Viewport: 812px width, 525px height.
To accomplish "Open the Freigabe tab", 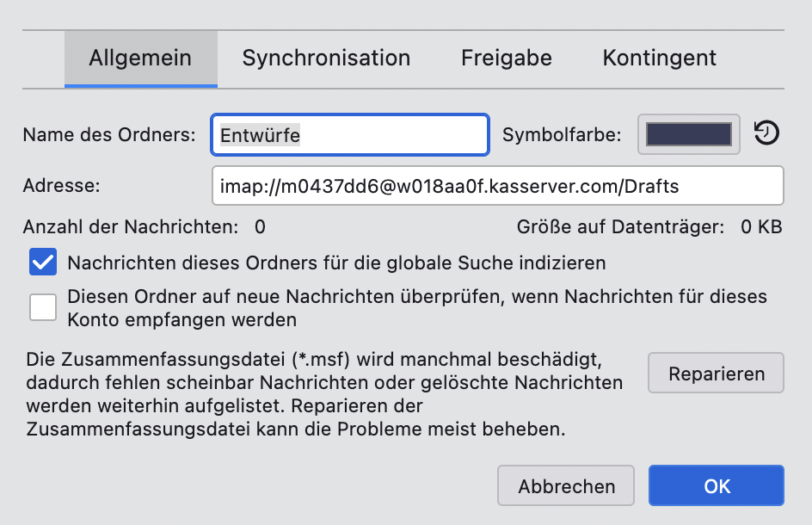I will 507,59.
